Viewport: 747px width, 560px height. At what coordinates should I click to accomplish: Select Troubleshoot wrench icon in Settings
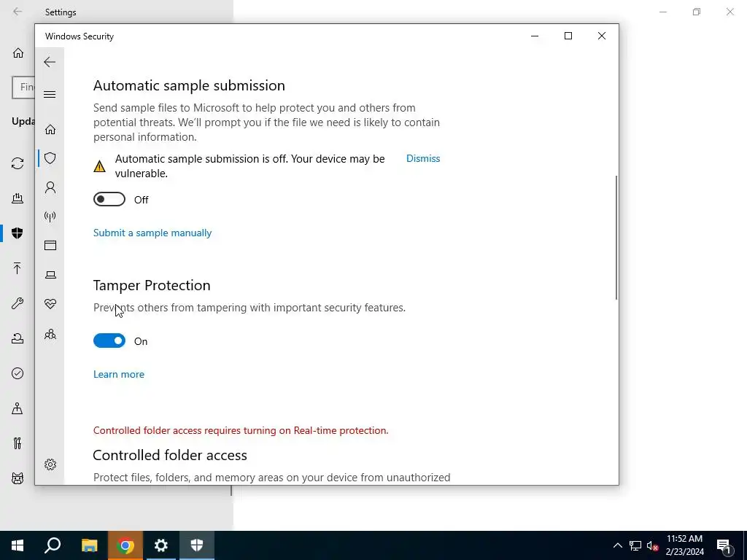pyautogui.click(x=18, y=303)
